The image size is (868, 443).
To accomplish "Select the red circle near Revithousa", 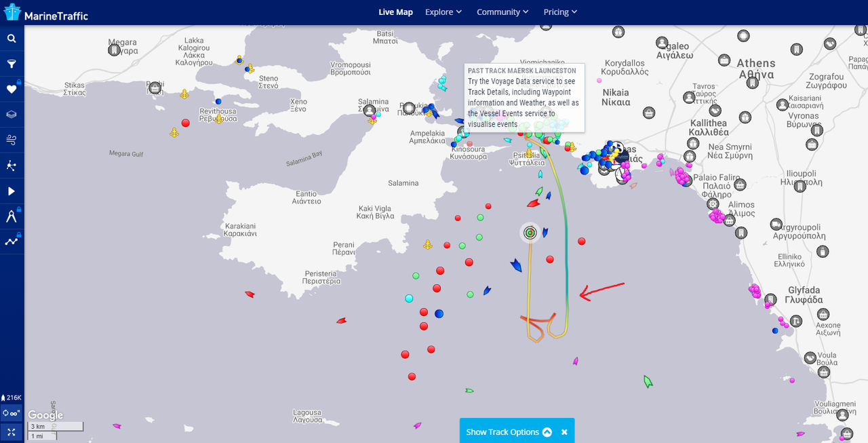I will [x=185, y=123].
